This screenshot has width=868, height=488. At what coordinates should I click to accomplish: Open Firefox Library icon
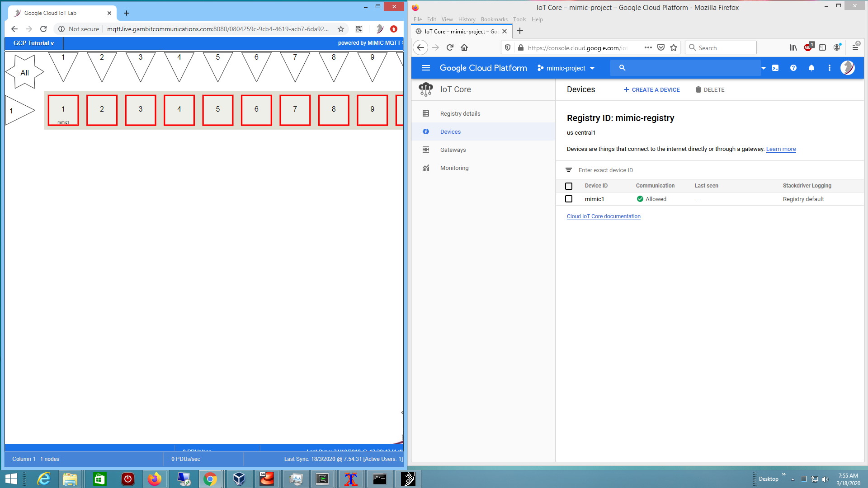pos(793,47)
